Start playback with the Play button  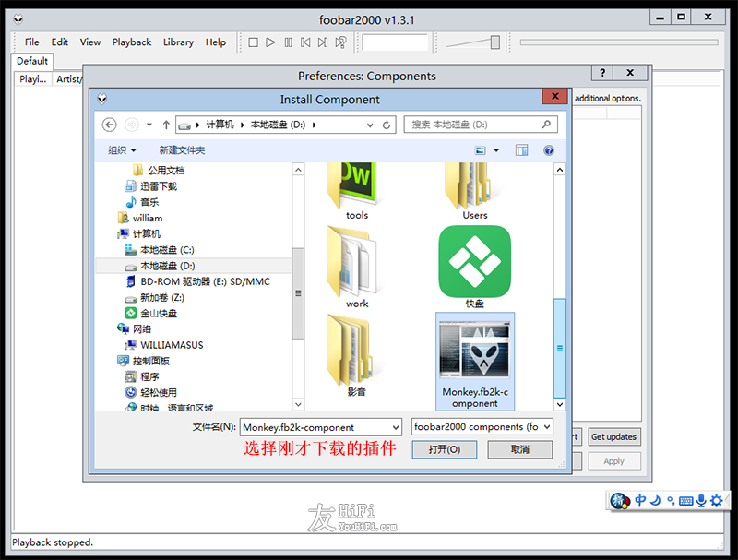pos(270,42)
